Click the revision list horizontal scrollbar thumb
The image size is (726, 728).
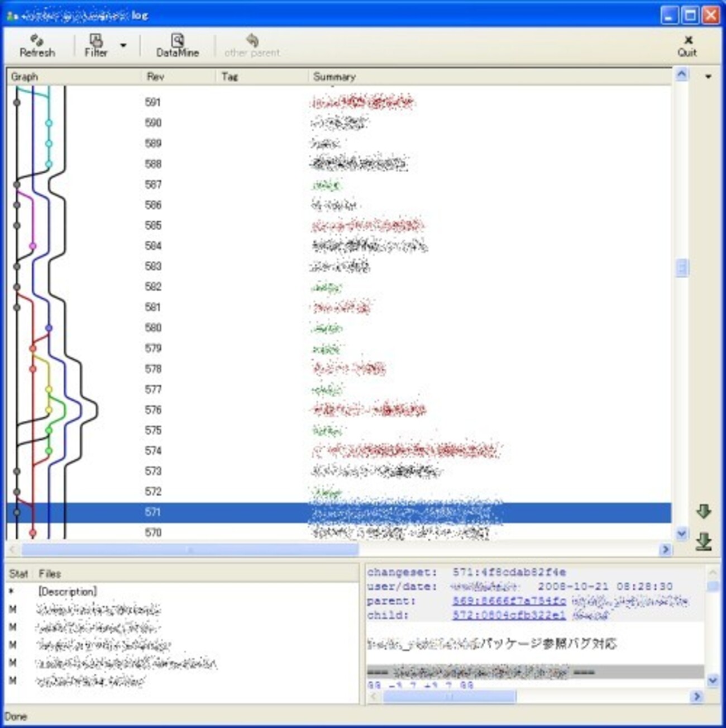tap(190, 550)
